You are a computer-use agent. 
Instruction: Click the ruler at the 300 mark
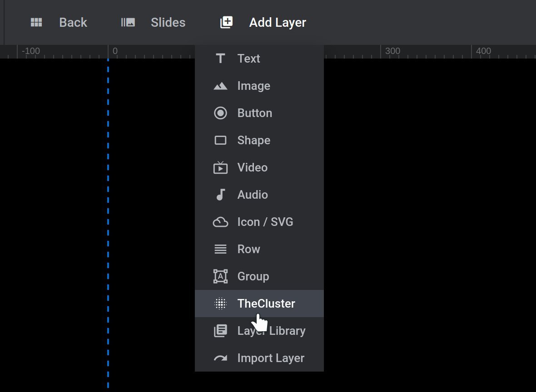tap(392, 51)
